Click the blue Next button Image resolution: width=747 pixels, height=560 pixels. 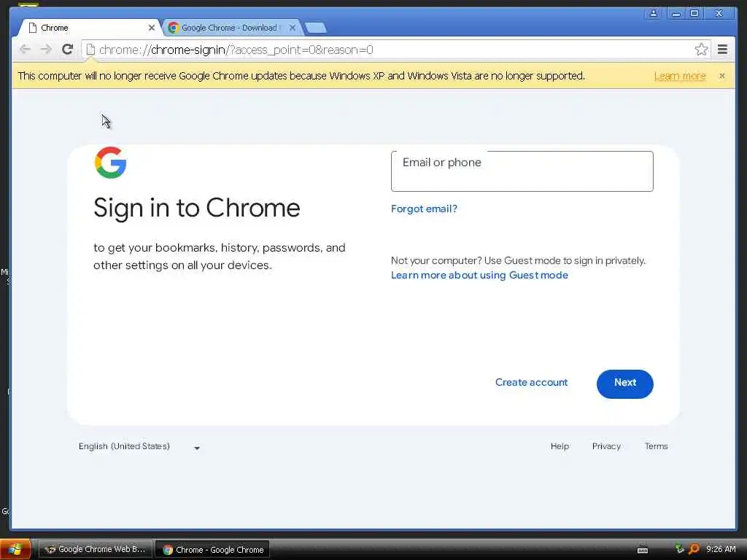pyautogui.click(x=624, y=384)
